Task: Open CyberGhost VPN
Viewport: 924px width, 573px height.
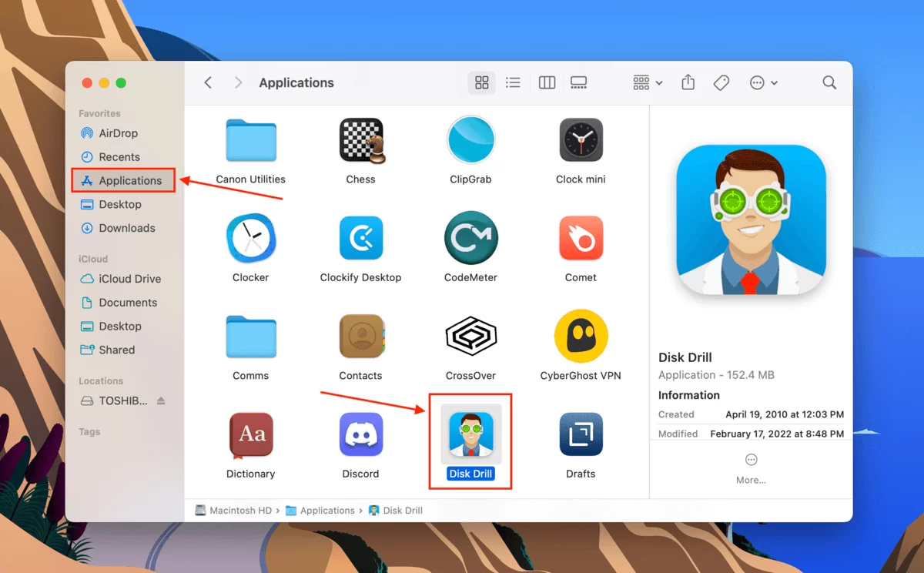Action: coord(581,336)
